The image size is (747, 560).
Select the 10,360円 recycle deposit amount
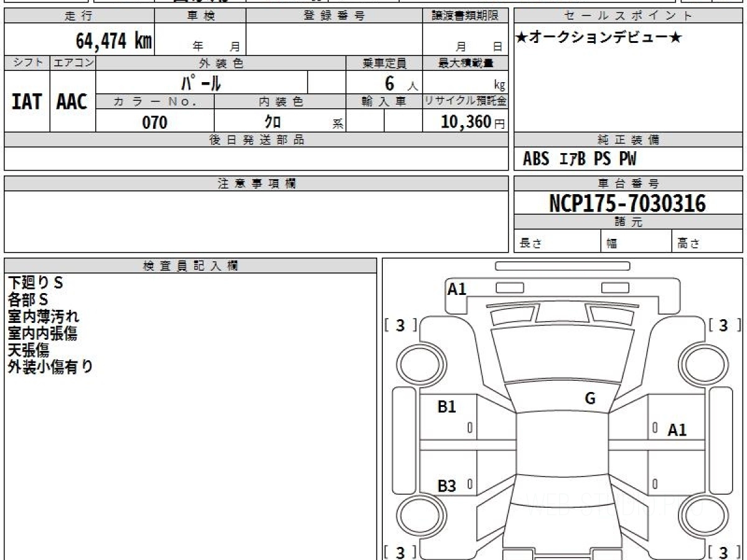(x=473, y=122)
